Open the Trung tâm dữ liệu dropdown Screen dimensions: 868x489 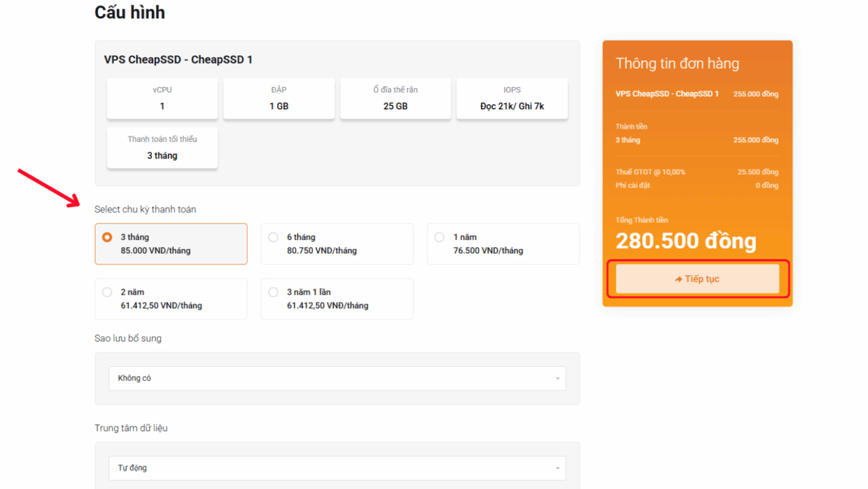point(337,467)
